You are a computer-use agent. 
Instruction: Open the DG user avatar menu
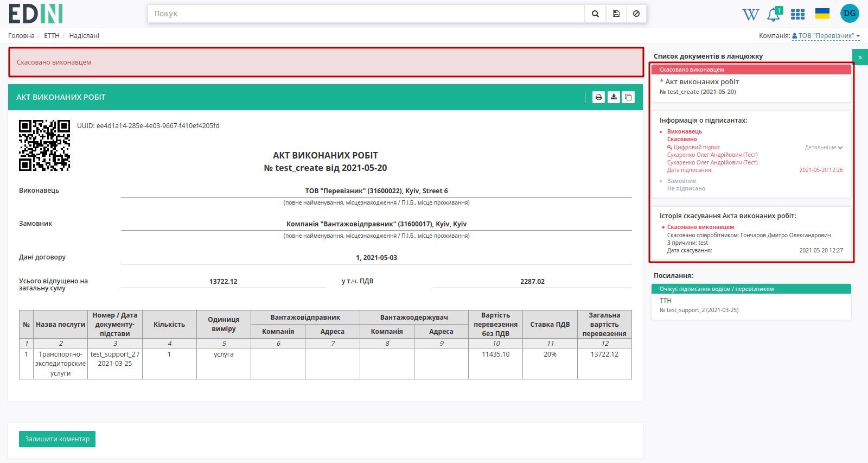850,14
